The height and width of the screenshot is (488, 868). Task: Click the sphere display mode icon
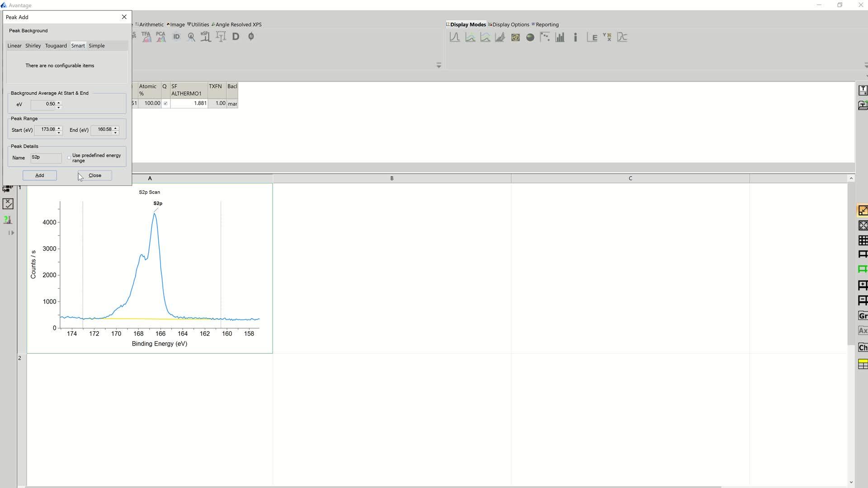click(530, 37)
